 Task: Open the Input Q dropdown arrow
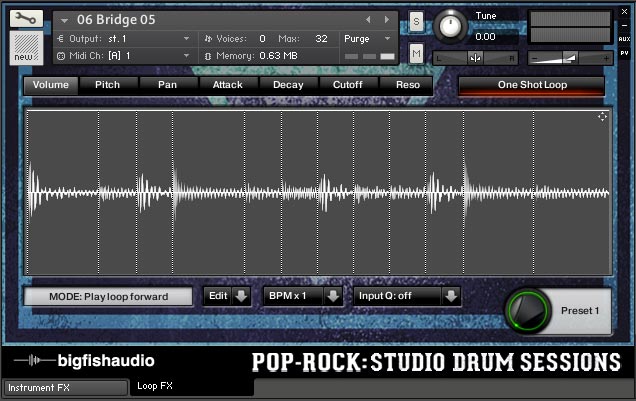(x=451, y=296)
